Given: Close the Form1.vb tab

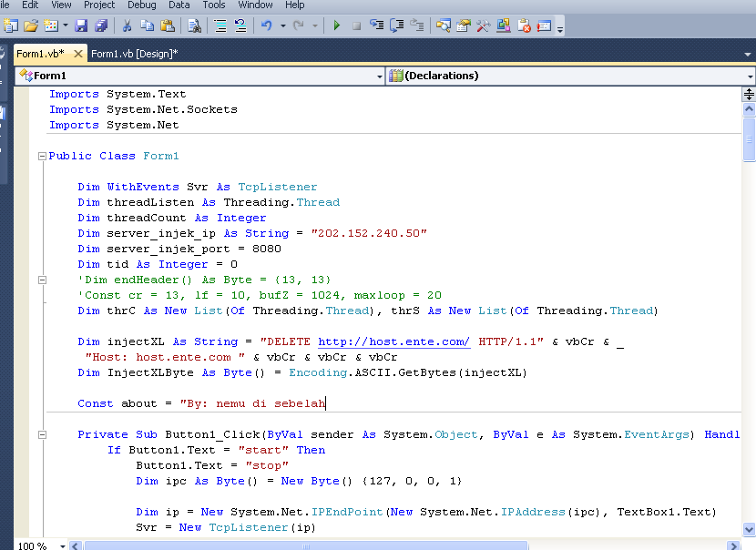Looking at the screenshot, I should (77, 54).
